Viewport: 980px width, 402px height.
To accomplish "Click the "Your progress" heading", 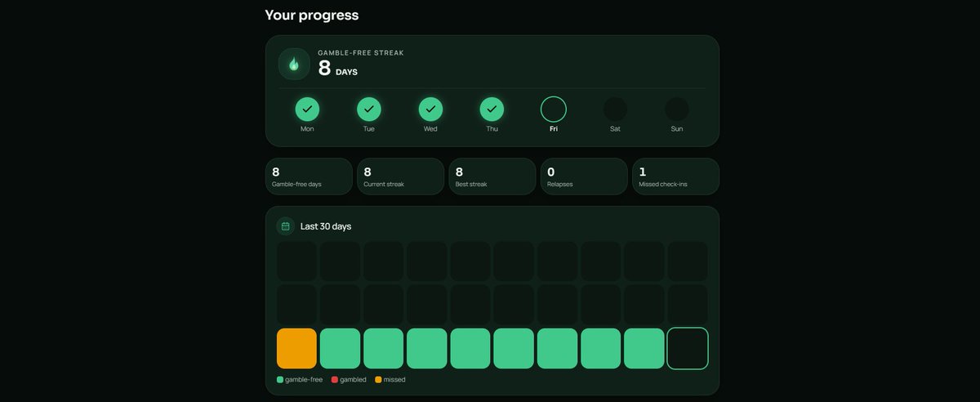I will (x=312, y=16).
